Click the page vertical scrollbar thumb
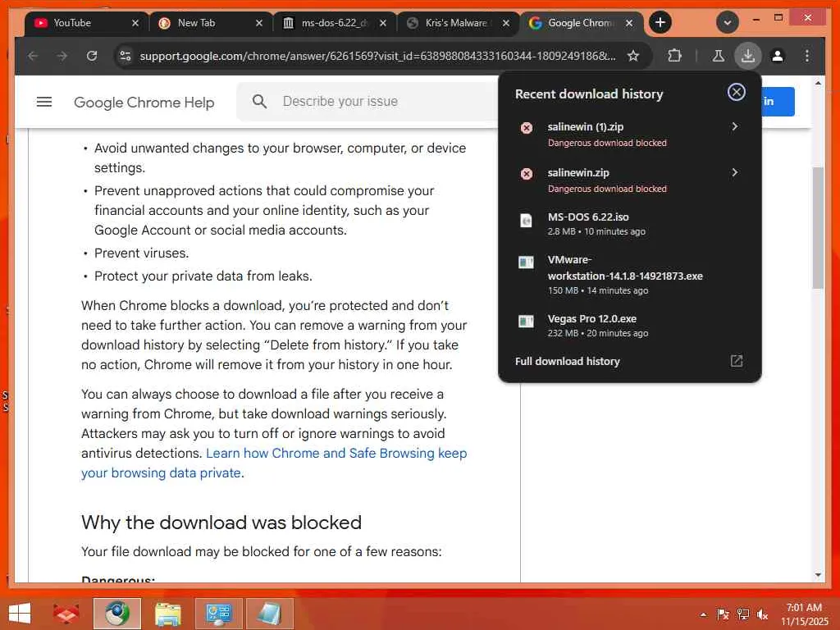The image size is (840, 630). point(818,228)
